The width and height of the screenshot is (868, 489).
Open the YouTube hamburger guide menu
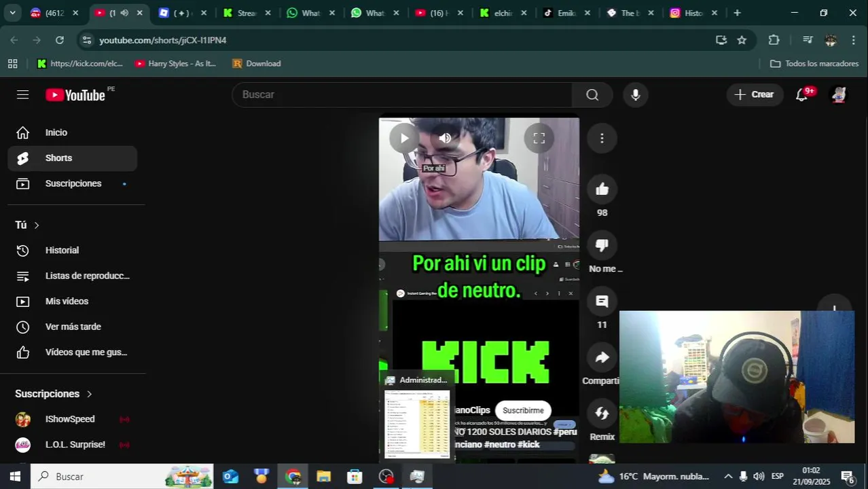click(22, 94)
